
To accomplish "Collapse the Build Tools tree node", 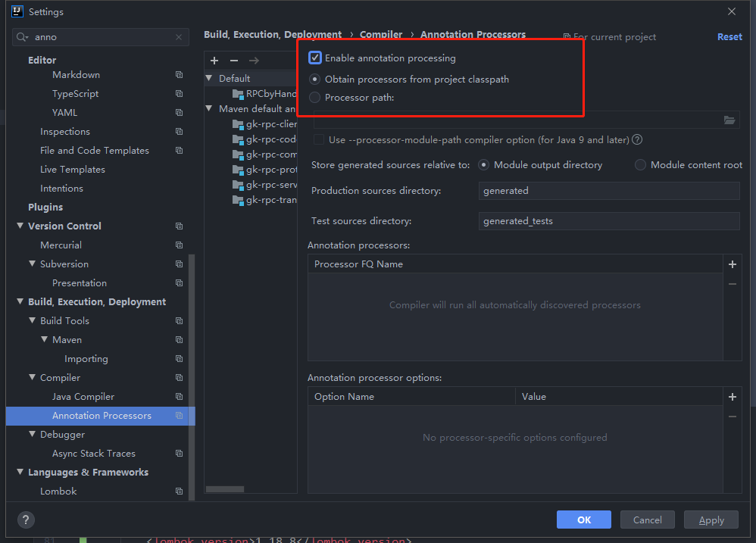I will tap(33, 320).
